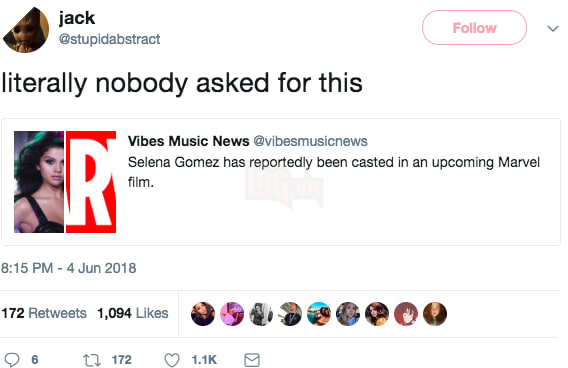Viewport: 568px width, 368px height.
Task: Click the last liker avatar in row
Action: [435, 314]
